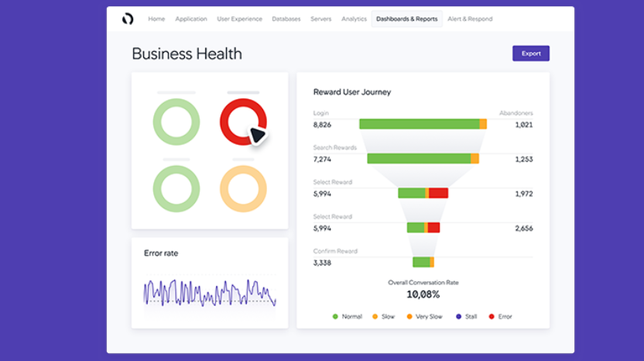Select Dashboards & Reports tab

[406, 19]
